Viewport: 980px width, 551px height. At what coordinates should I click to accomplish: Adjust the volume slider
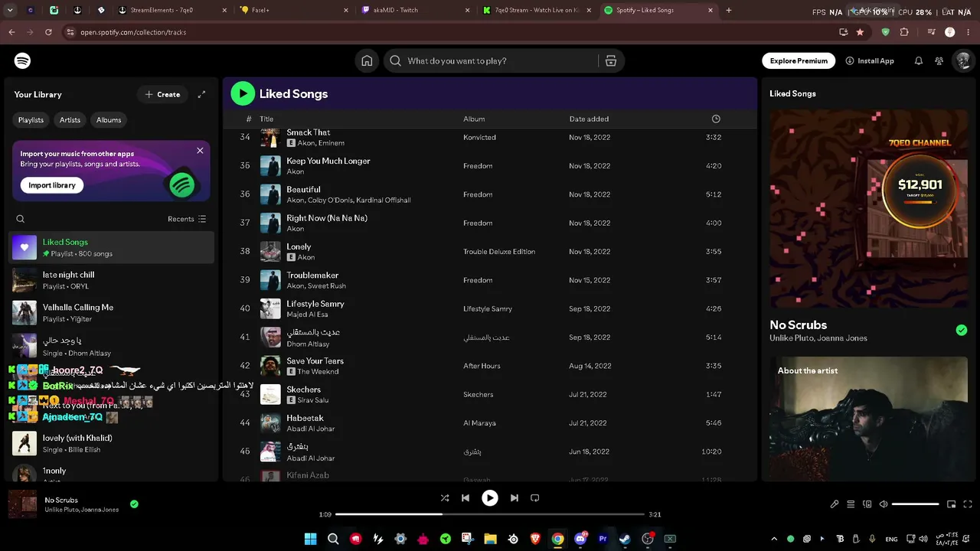click(x=916, y=504)
